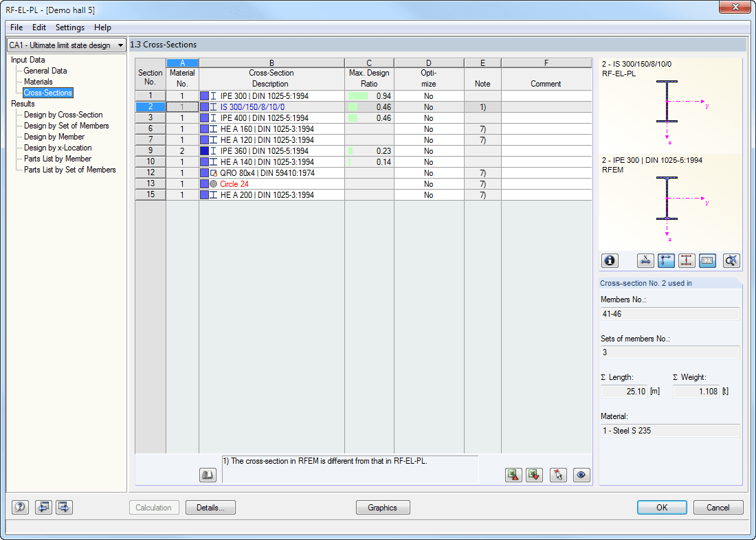Screen dimensions: 756x540
Task: Click the help question mark icon
Action: click(20, 507)
